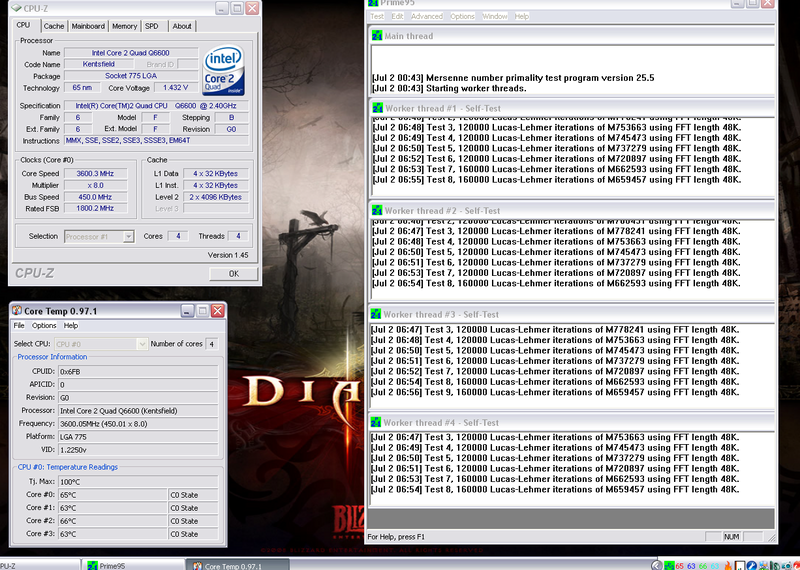The image size is (800, 570).
Task: Click the Prime95 taskbar button
Action: coord(133,565)
